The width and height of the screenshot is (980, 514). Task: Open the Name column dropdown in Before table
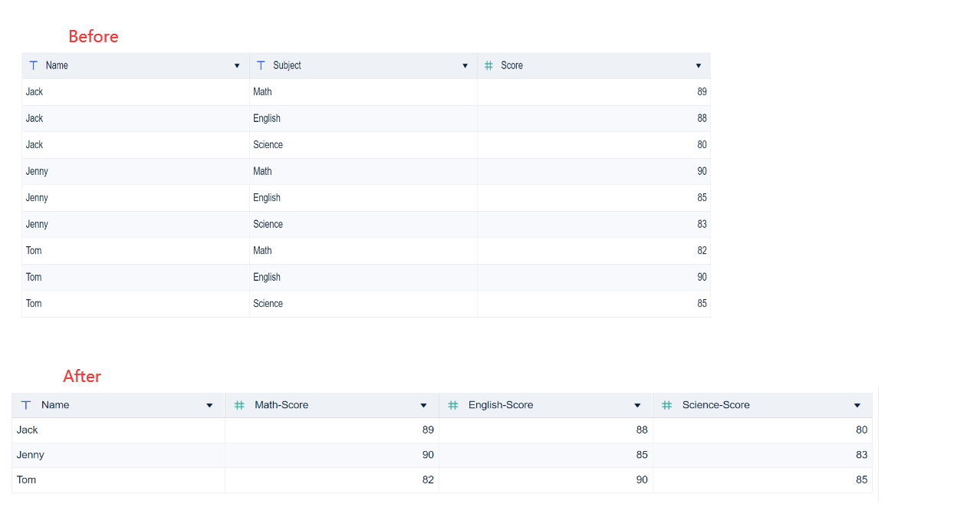click(x=236, y=65)
